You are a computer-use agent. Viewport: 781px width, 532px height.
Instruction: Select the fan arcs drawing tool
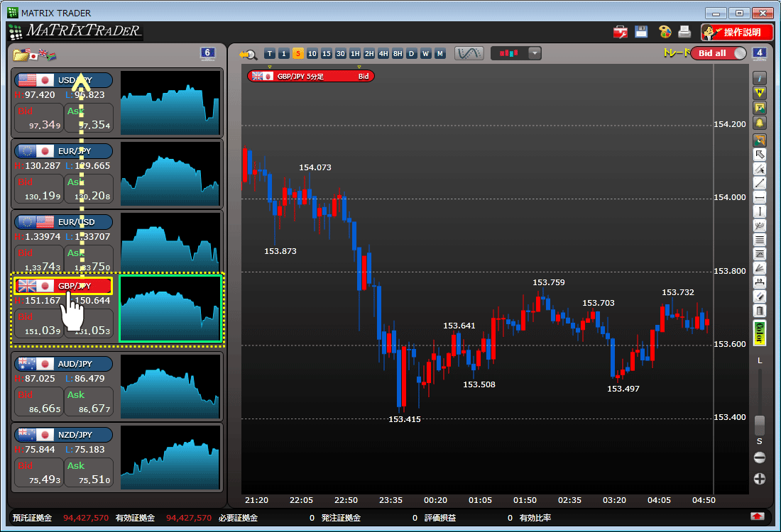pos(759,226)
